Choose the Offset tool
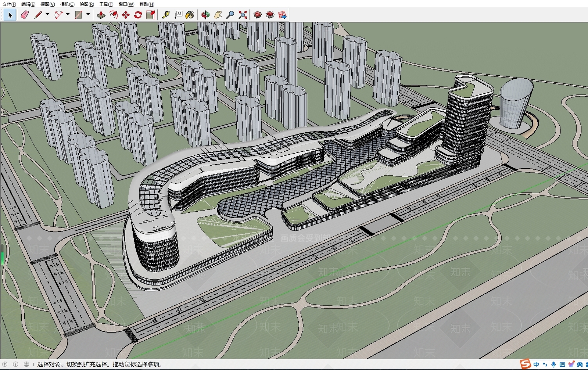 click(114, 15)
